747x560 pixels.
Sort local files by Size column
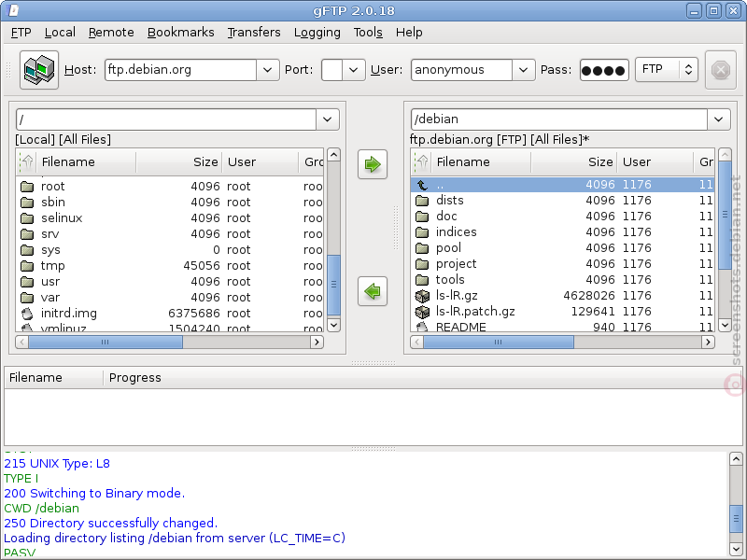click(x=179, y=161)
